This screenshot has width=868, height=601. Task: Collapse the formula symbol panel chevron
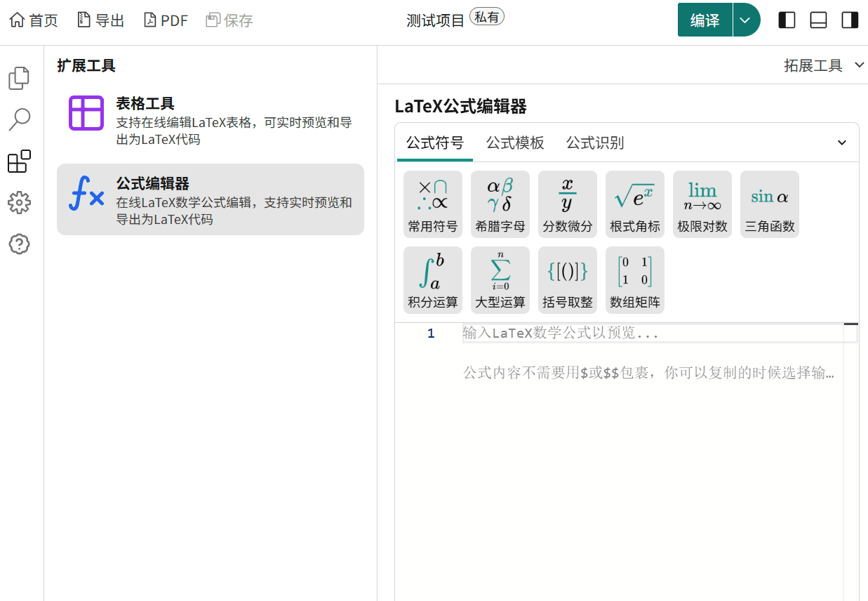point(842,143)
